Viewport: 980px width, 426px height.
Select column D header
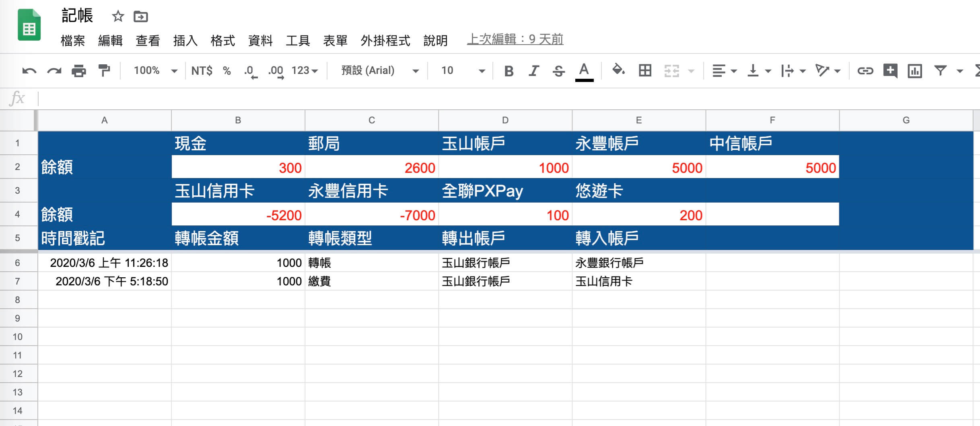pyautogui.click(x=505, y=120)
